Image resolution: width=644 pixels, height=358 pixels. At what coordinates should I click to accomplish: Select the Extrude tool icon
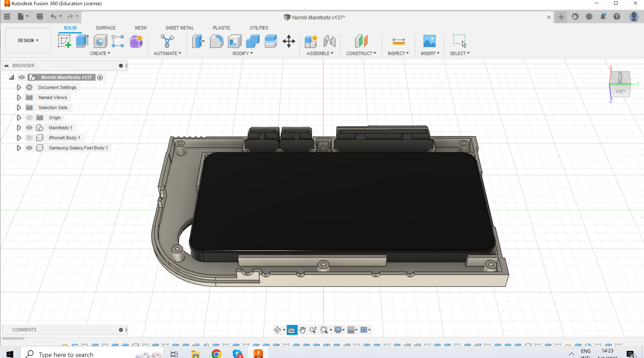[82, 41]
